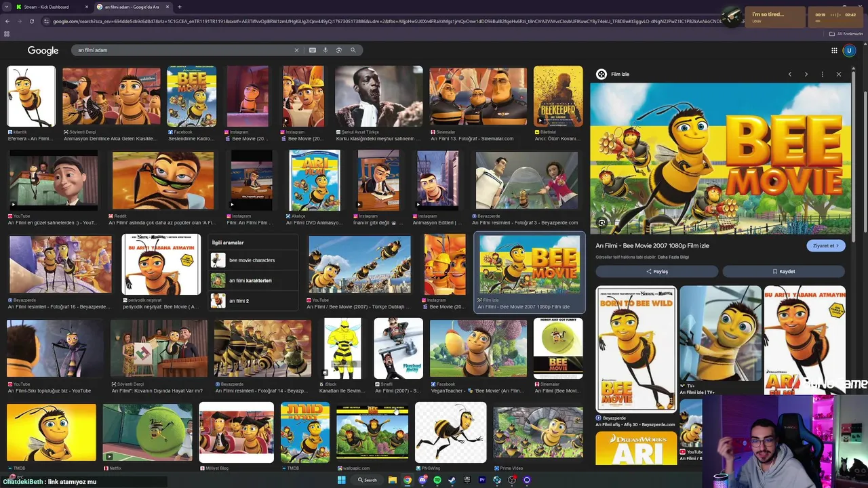Viewport: 868px width, 488px height.
Task: Open a new browser tab
Action: tap(180, 7)
